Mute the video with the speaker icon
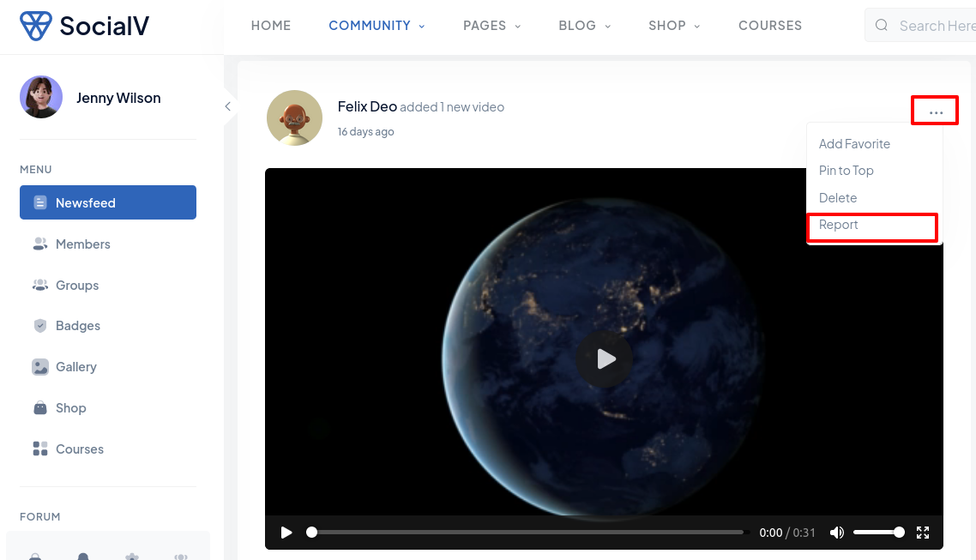Screen dimensions: 976x560 [837, 533]
